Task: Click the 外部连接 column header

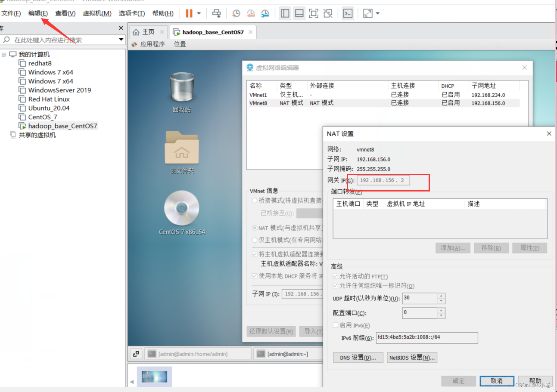Action: click(x=322, y=86)
